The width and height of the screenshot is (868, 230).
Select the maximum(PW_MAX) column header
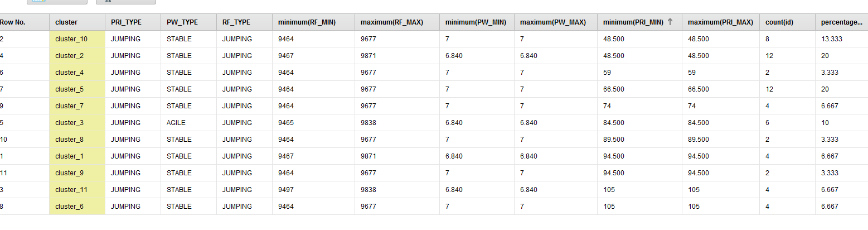tap(556, 22)
